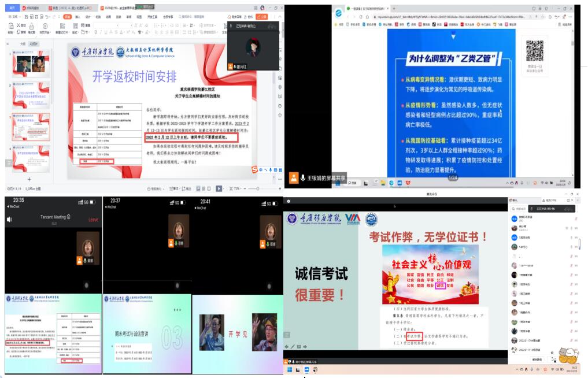The height and width of the screenshot is (378, 588).
Task: Collapse the WPS slide thumbnail panel
Action: [x=8, y=43]
